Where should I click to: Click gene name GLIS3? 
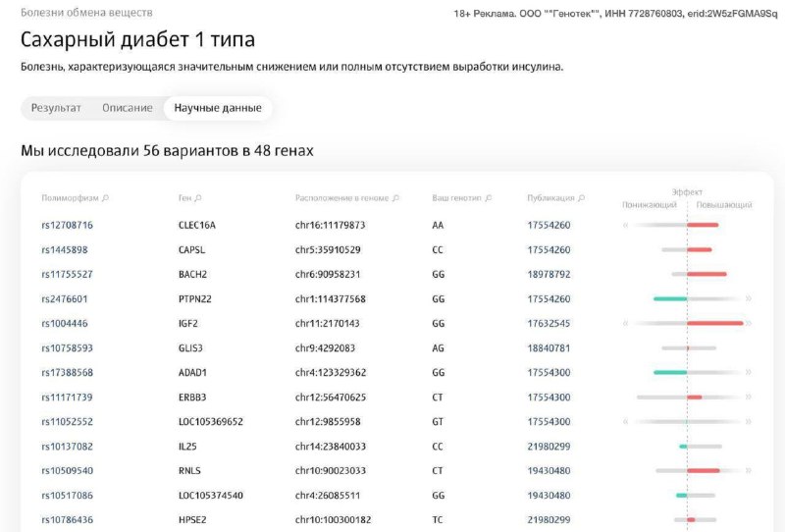[190, 348]
